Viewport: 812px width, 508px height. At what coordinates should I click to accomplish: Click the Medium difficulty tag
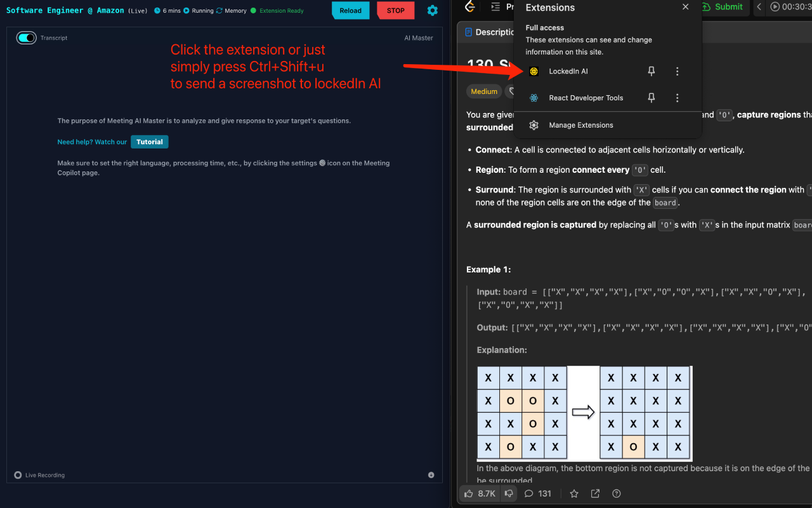pos(484,91)
